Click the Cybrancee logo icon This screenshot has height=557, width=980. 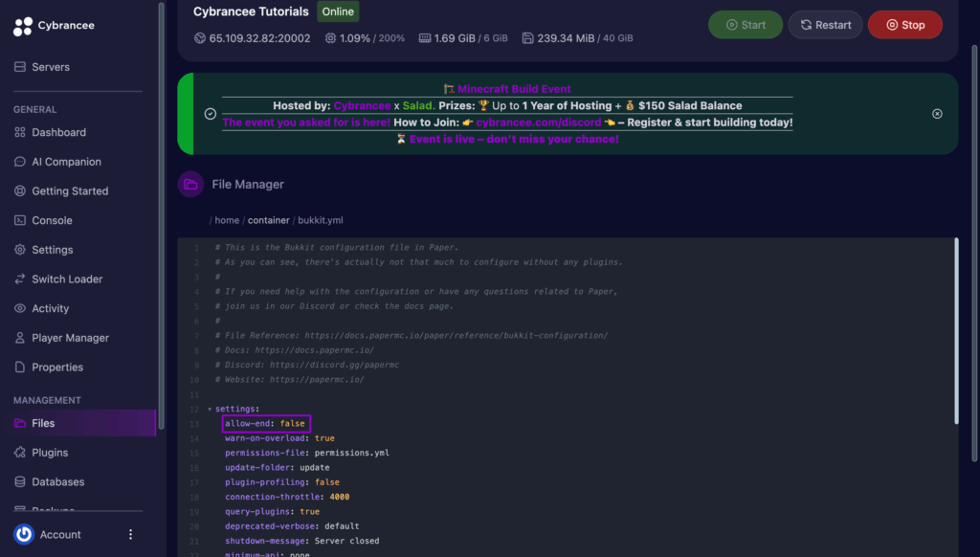point(23,26)
